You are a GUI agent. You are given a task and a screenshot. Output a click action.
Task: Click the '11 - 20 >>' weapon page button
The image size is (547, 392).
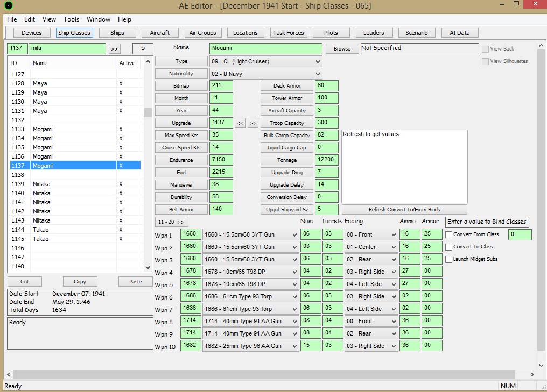171,222
